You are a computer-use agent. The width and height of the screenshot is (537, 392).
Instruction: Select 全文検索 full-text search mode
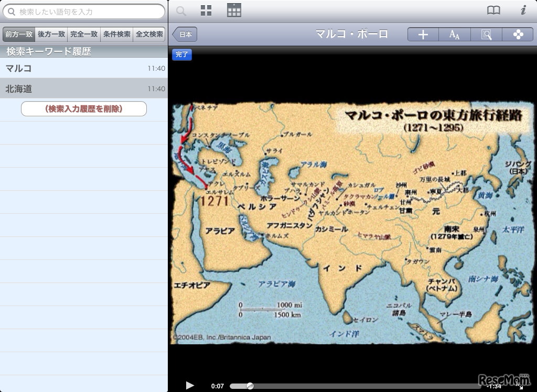click(149, 34)
